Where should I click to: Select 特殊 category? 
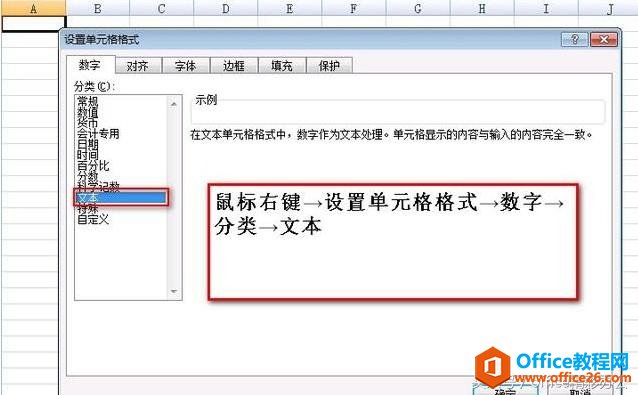(88, 209)
